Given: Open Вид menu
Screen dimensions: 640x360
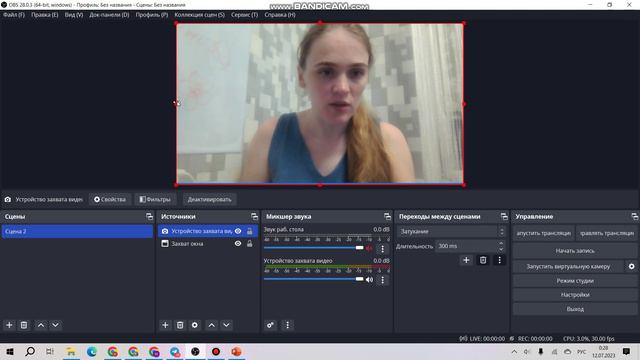Looking at the screenshot, I should click(x=74, y=15).
